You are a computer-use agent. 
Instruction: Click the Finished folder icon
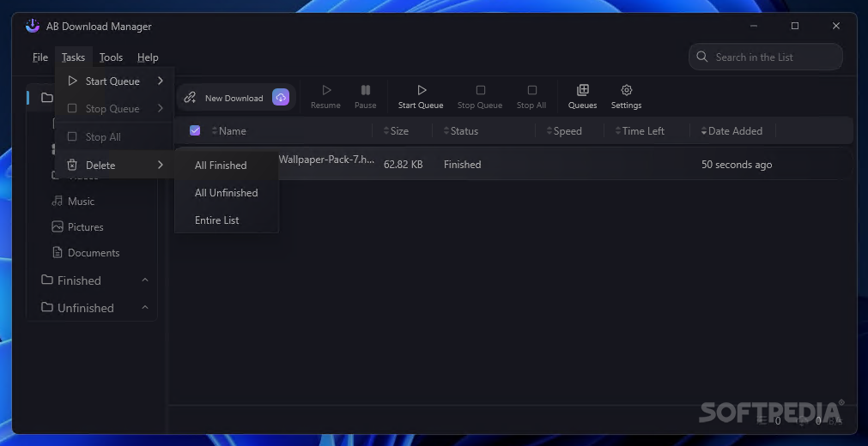(47, 280)
